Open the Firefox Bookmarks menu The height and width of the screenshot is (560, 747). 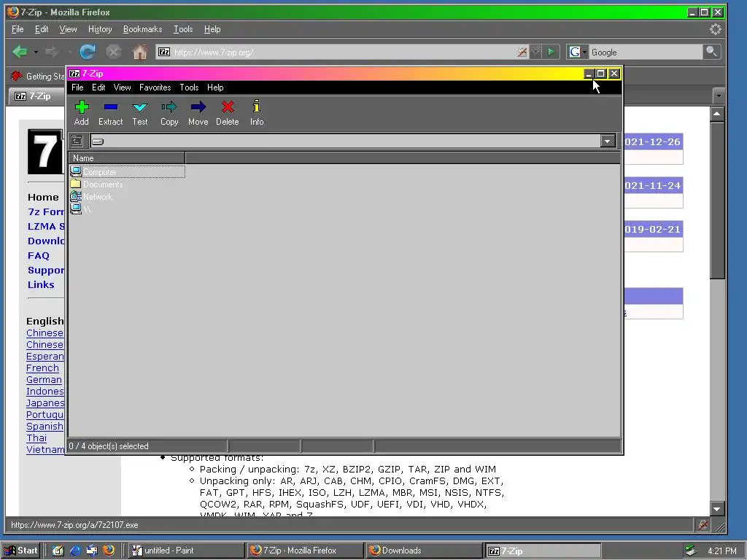coord(142,29)
